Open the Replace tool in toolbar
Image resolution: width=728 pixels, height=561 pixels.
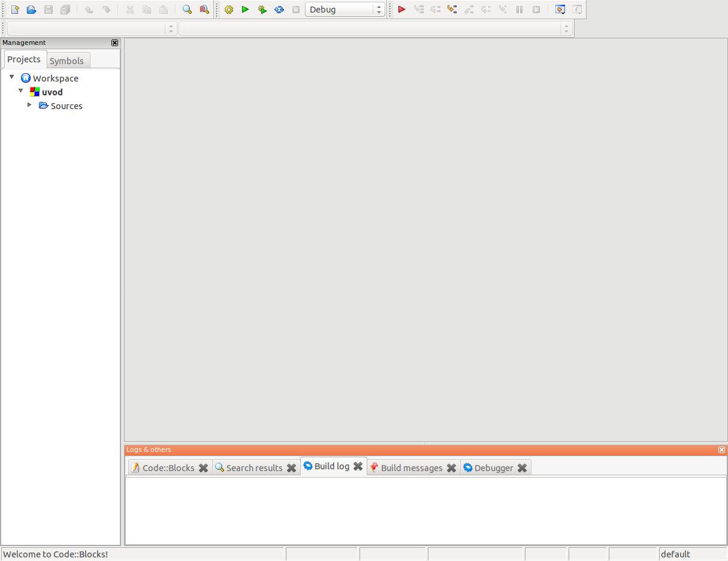click(x=204, y=10)
